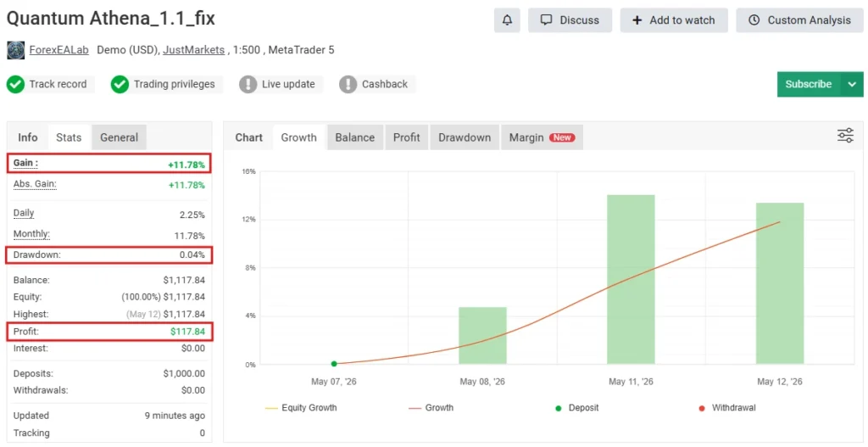Image resolution: width=868 pixels, height=447 pixels.
Task: Select the Margin chart tab
Action: click(542, 137)
